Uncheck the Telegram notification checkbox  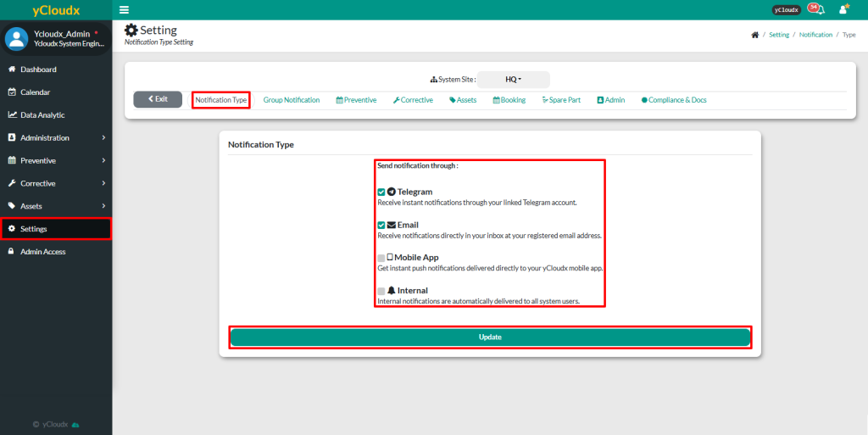pos(381,192)
